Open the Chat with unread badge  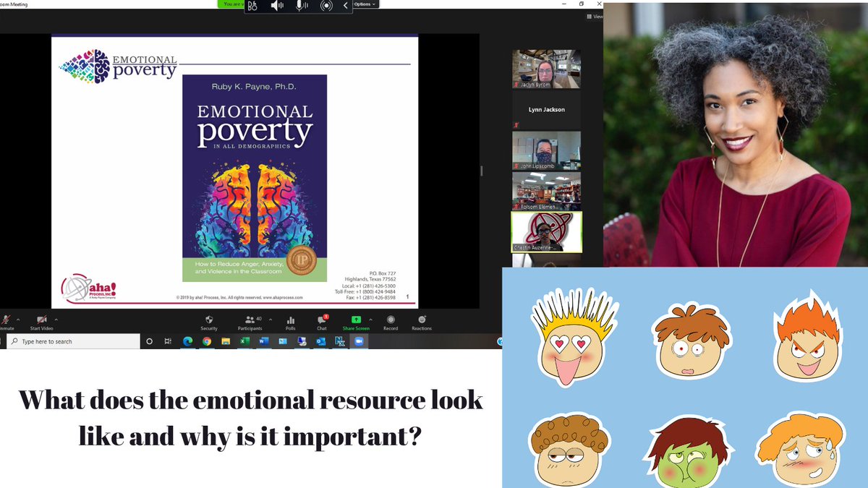pyautogui.click(x=322, y=322)
